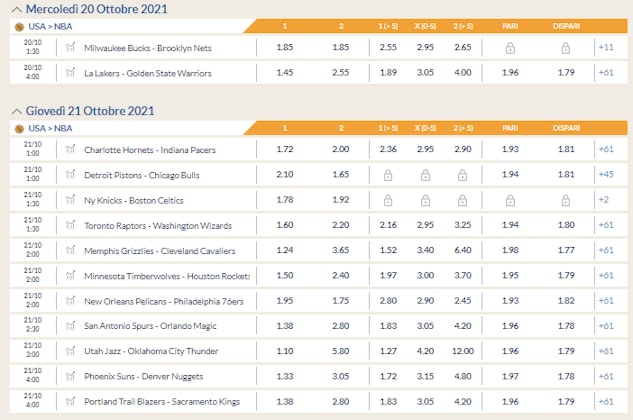Expand +45 more markets for Pistons - Bulls
633x420 pixels.
(606, 174)
